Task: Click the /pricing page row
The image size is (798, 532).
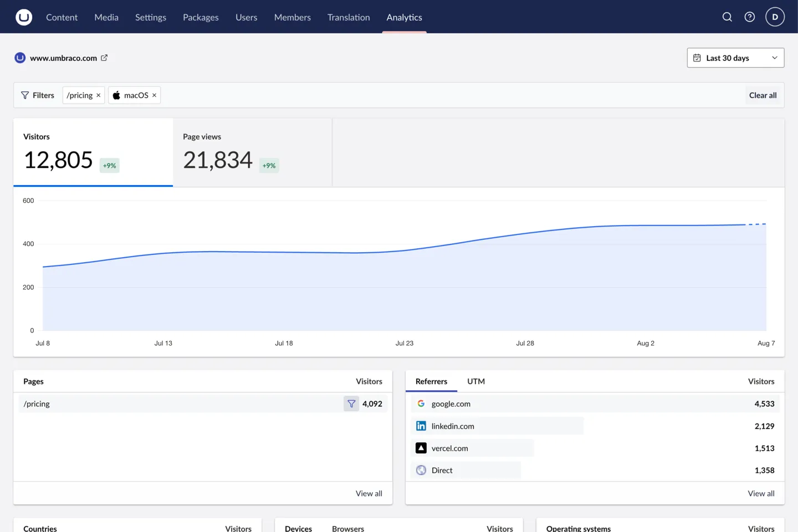Action: pos(203,404)
